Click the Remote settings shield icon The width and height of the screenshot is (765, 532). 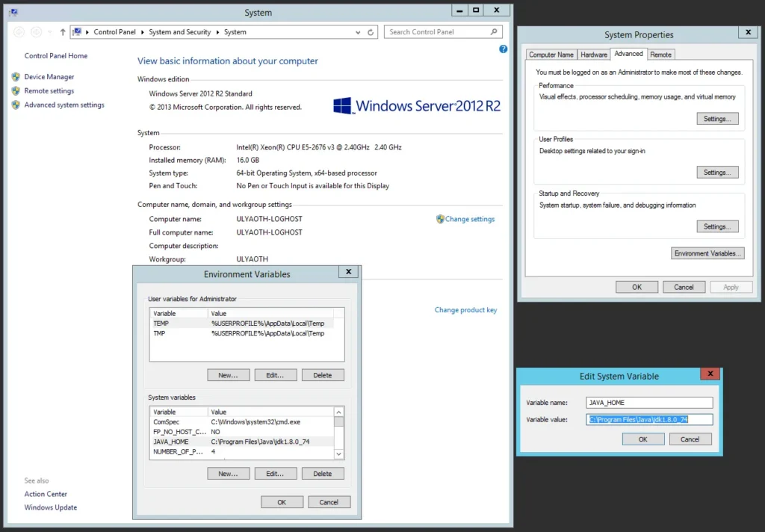point(16,91)
